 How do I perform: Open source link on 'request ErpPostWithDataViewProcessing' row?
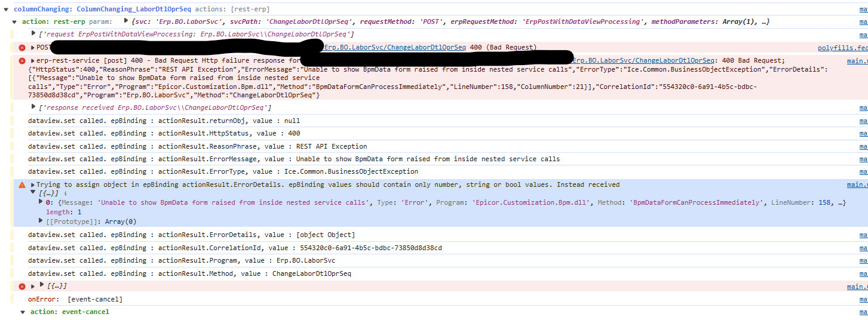863,35
